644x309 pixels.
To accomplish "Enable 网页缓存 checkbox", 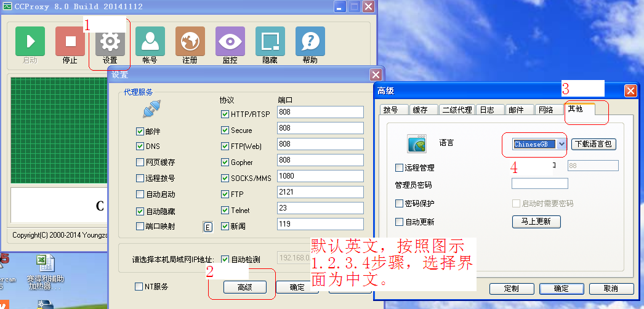I will pyautogui.click(x=140, y=162).
